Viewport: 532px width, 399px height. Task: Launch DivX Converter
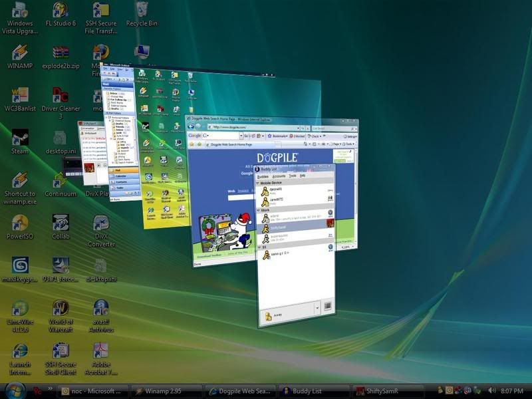(x=101, y=231)
